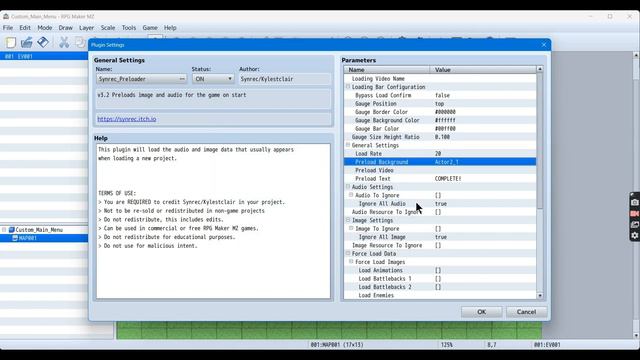Collapse Image Settings parameter group
The height and width of the screenshot is (360, 640).
[348, 220]
